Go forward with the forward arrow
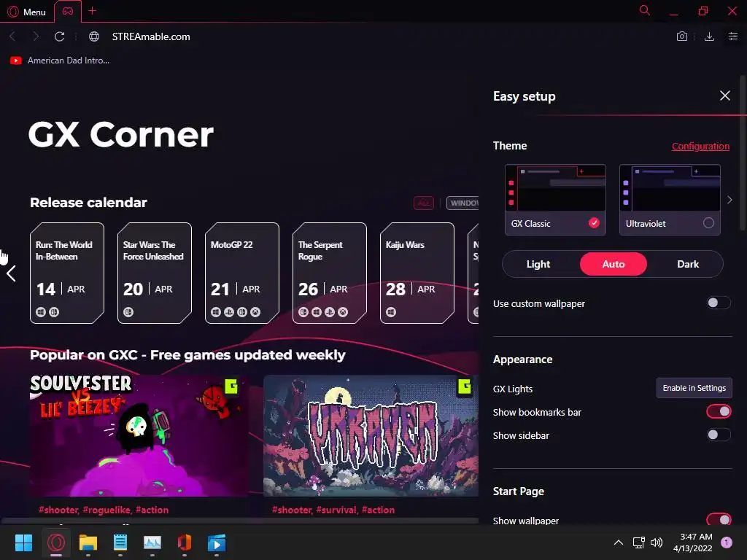 coord(36,36)
